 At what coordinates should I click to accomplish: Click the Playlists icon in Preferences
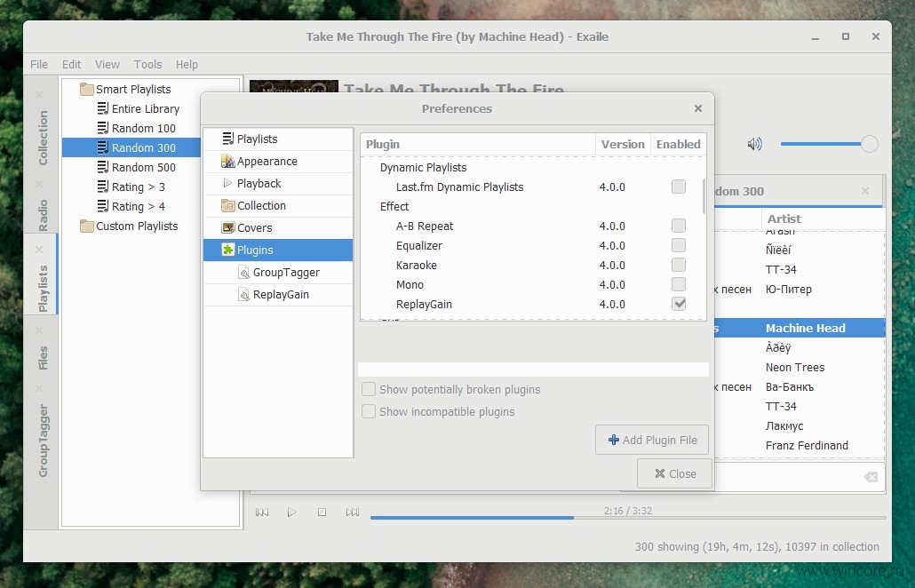tap(228, 139)
